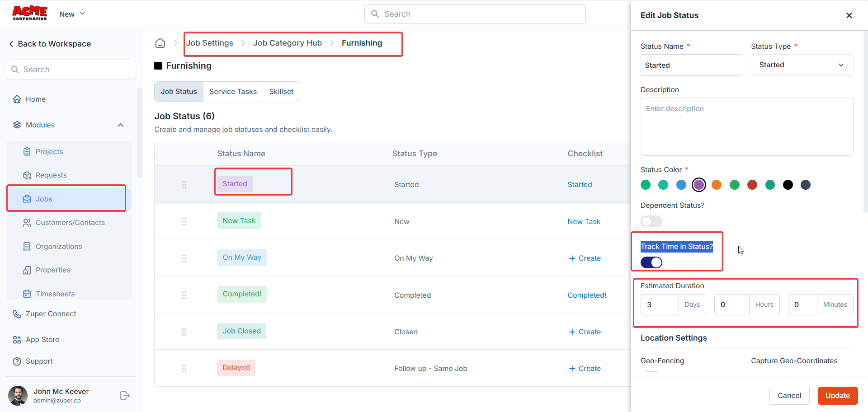Viewport: 868px width, 412px height.
Task: Click the estimated duration Minutes field
Action: pyautogui.click(x=802, y=305)
